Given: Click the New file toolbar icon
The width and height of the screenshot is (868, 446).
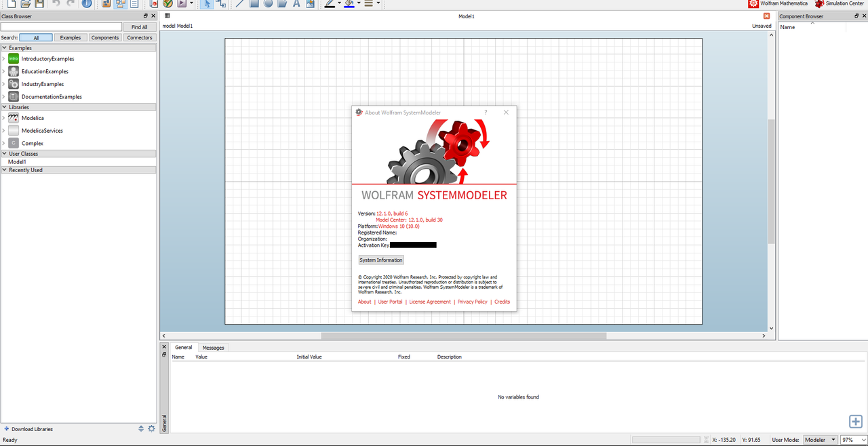Looking at the screenshot, I should tap(12, 3).
